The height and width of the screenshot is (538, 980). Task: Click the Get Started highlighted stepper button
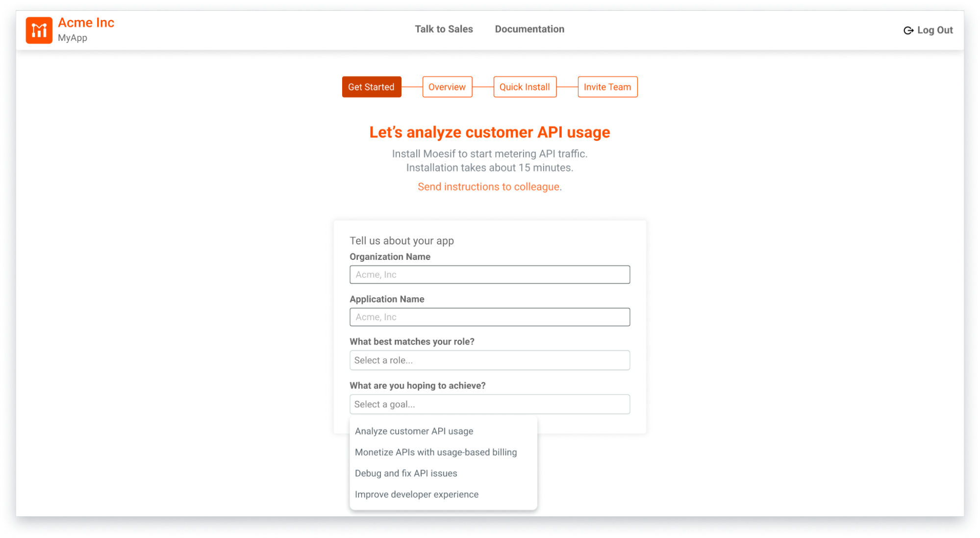click(371, 87)
